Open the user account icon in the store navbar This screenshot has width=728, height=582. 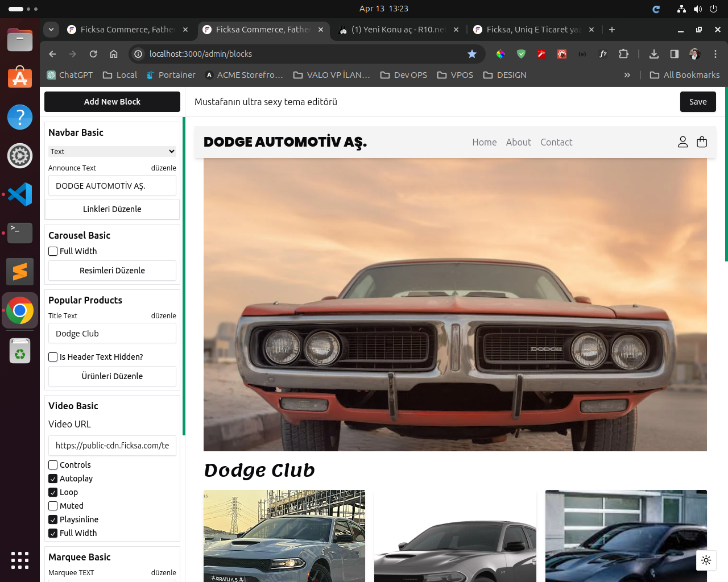(682, 142)
